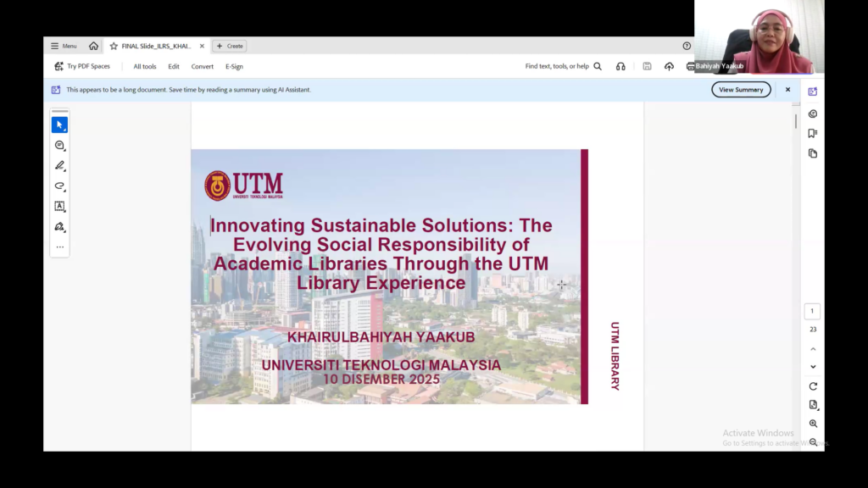Pick the freehand draw tool
The height and width of the screenshot is (488, 868).
coord(59,186)
